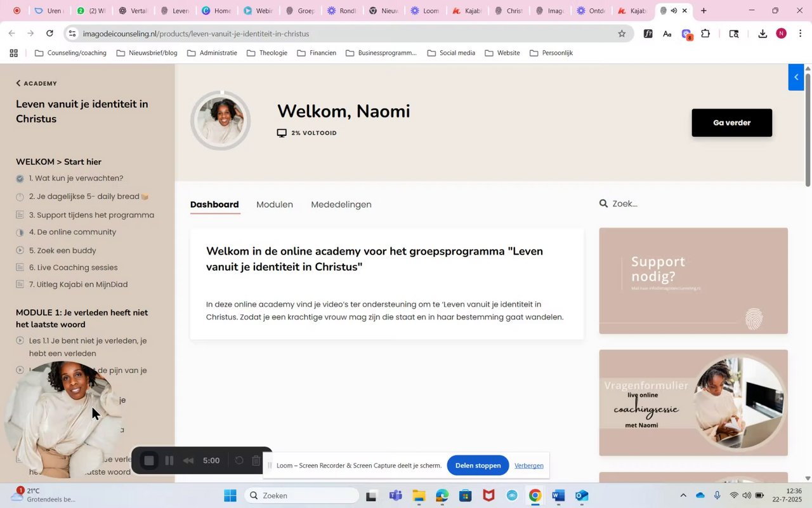Click the Support nodig? card
This screenshot has width=812, height=508.
click(693, 281)
